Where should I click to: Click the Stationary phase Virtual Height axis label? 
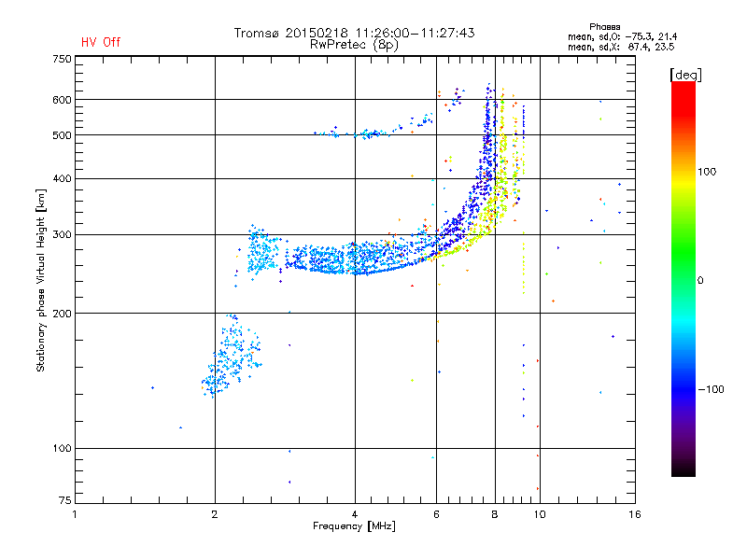[x=41, y=280]
